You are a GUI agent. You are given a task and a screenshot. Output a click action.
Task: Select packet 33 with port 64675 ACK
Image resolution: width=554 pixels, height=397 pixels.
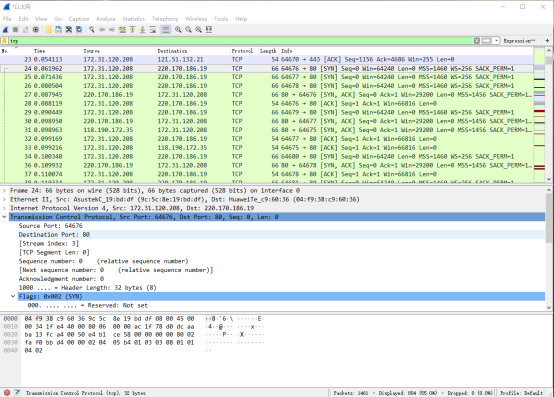click(x=267, y=148)
